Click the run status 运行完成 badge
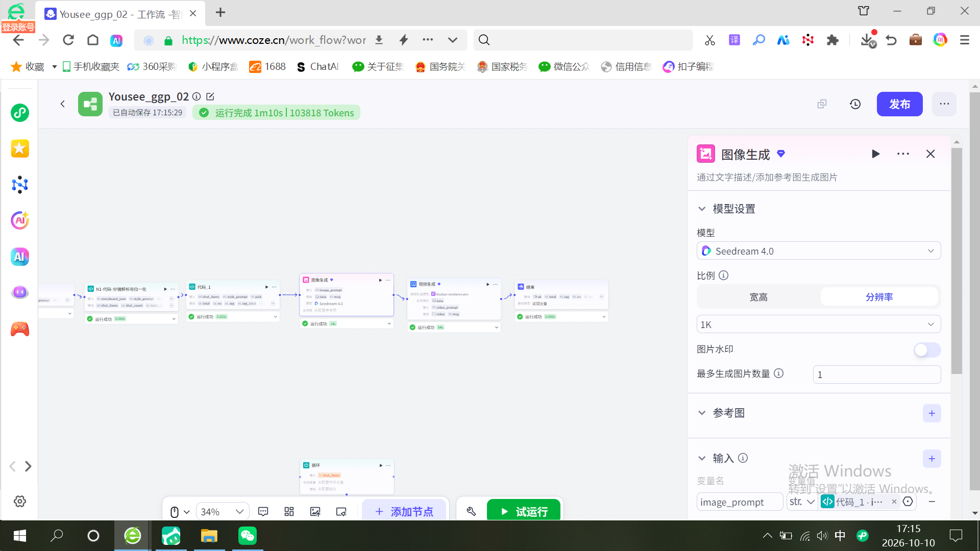The width and height of the screenshot is (980, 551). pos(277,113)
